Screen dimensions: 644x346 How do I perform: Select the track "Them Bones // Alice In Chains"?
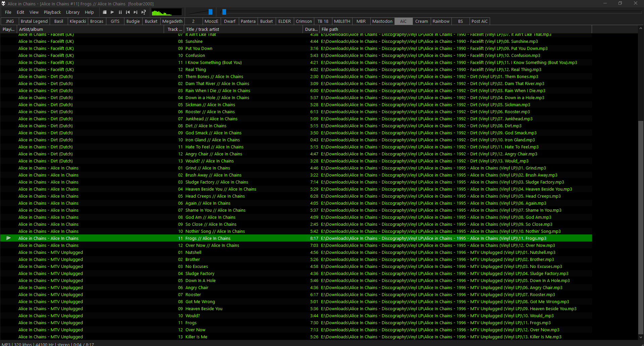[x=296, y=77]
